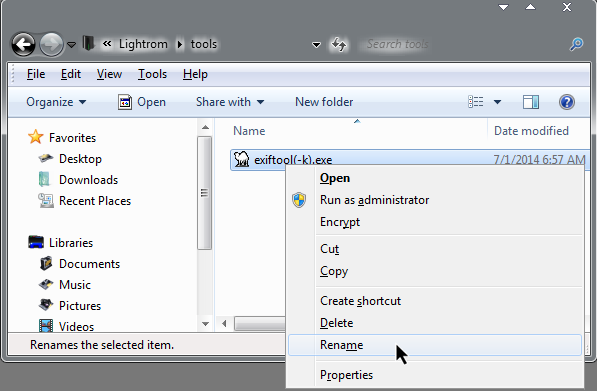Open the View menu

109,74
